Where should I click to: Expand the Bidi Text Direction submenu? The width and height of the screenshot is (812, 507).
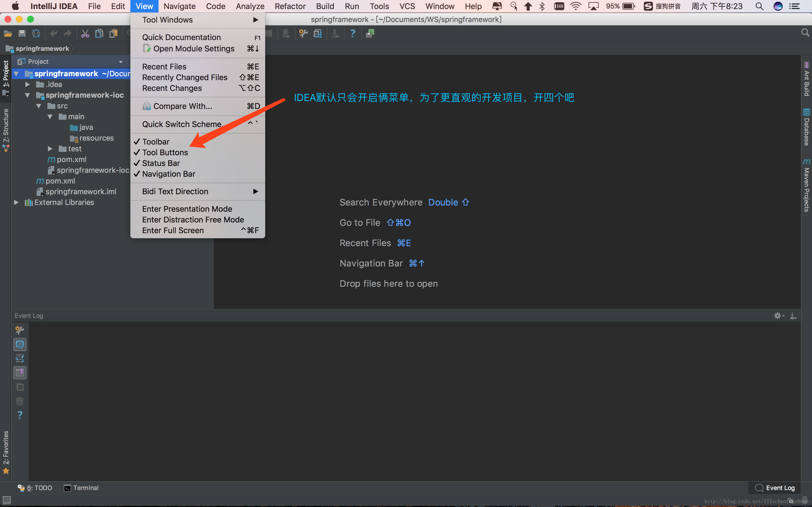coord(198,191)
